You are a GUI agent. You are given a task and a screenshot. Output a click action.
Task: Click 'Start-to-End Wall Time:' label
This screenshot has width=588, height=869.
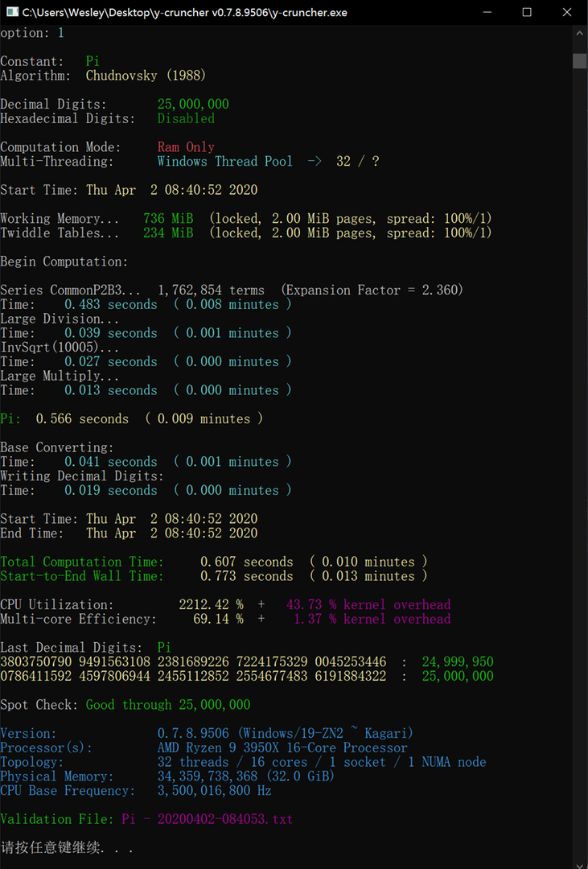coord(82,576)
